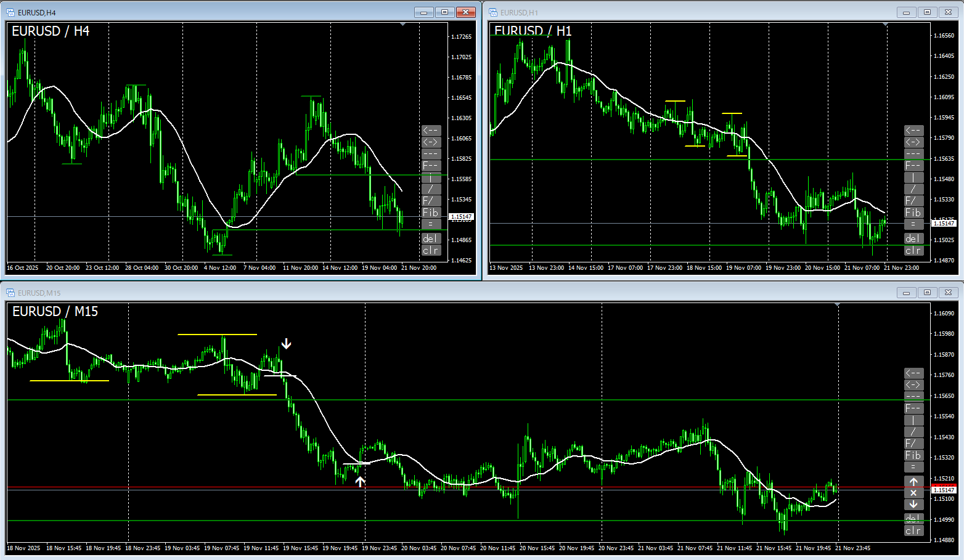Screen dimensions: 964x560
Task: Click the 'F--' button in H4 chart
Action: 431,165
